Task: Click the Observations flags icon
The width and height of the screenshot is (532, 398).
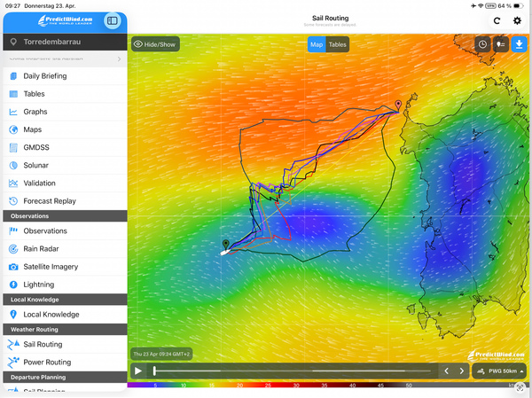Action: tap(13, 231)
